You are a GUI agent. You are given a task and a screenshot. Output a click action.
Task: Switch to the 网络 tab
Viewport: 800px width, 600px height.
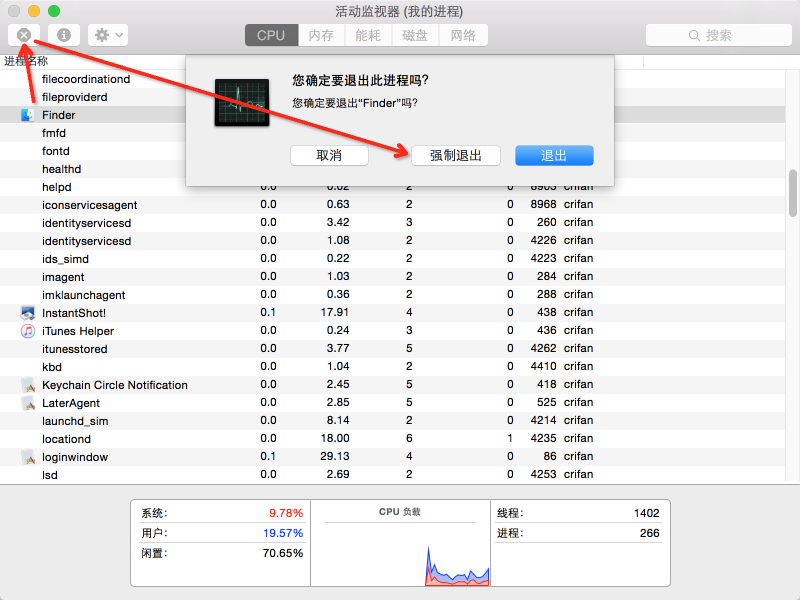pyautogui.click(x=463, y=35)
